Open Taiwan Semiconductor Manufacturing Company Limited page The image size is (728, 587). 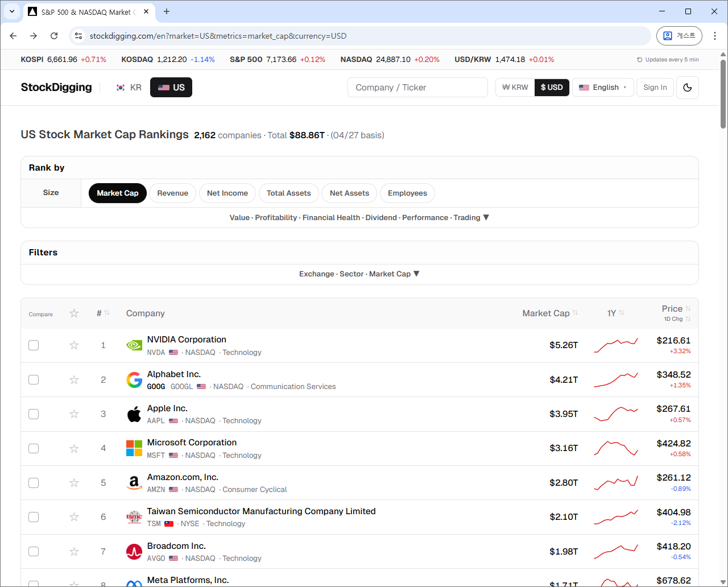coord(261,511)
